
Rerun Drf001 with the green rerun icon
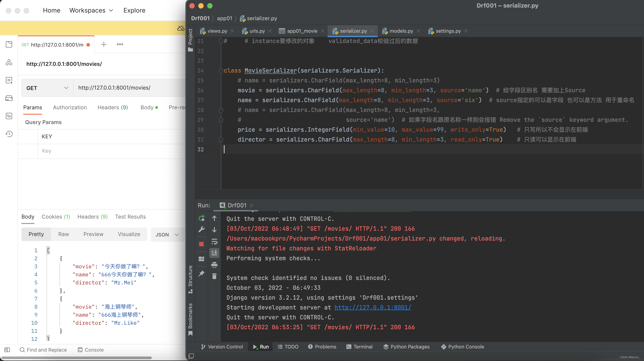coord(201,218)
